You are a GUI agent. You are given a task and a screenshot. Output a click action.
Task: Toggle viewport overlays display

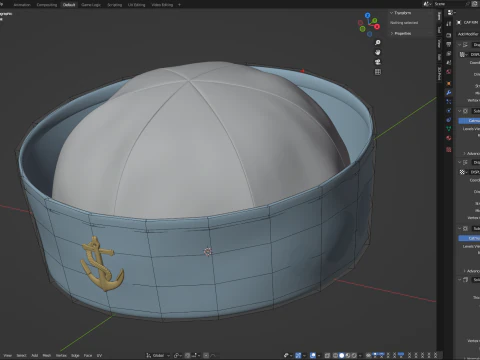pos(313,355)
